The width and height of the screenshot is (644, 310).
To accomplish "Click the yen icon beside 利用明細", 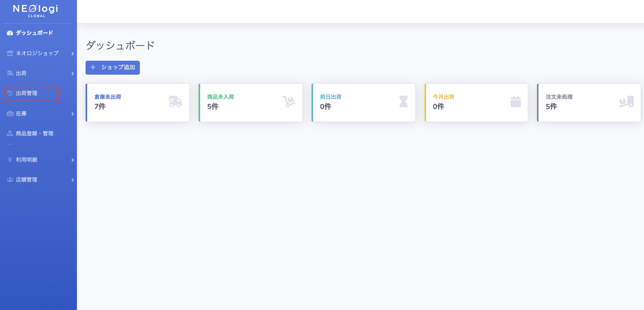I will click(x=10, y=160).
